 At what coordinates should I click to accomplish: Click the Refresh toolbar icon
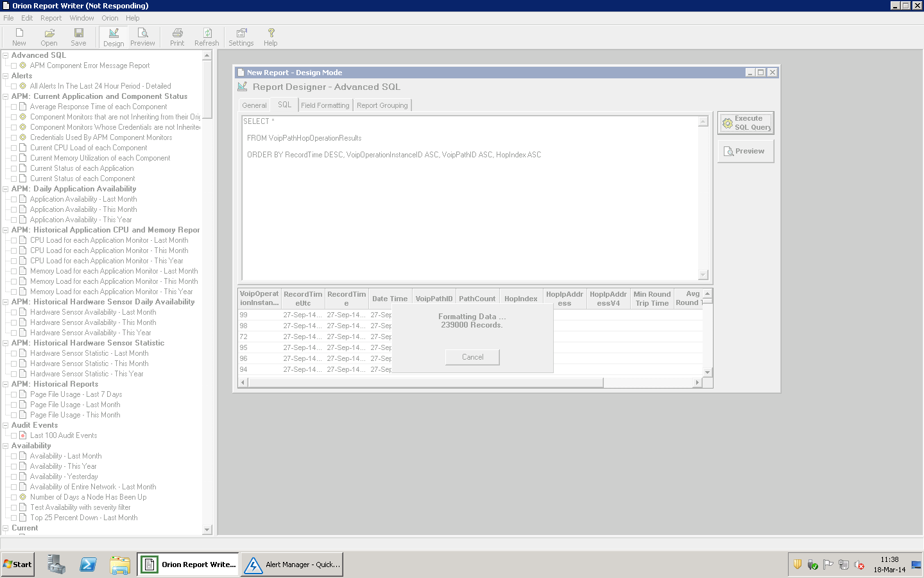[207, 37]
